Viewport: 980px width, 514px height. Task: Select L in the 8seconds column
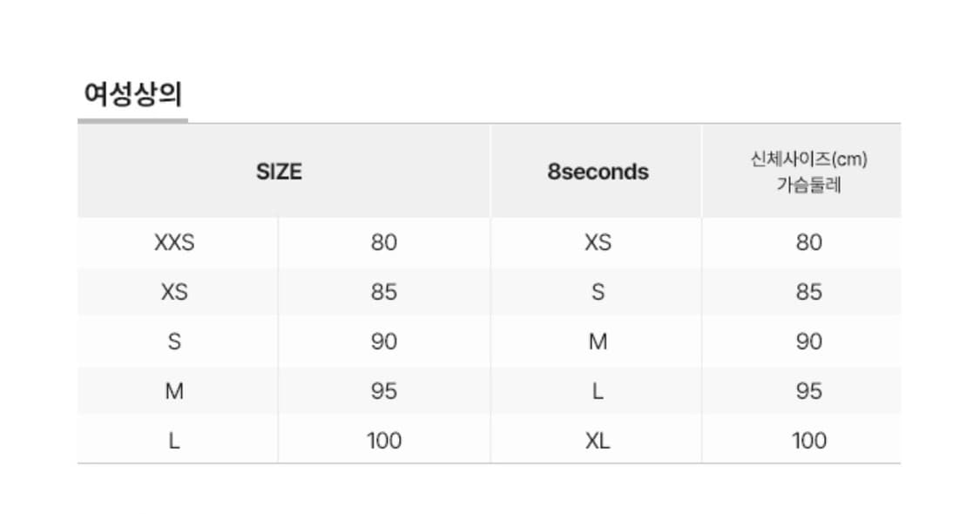click(598, 391)
